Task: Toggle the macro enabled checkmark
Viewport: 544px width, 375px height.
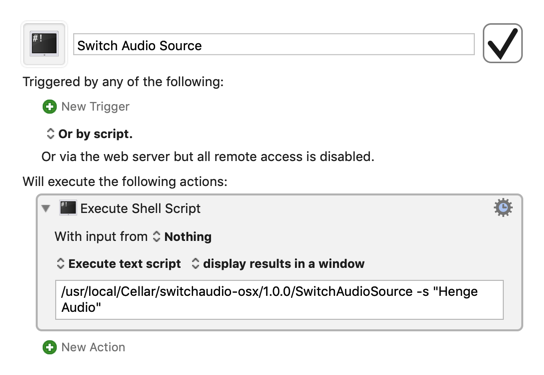Action: point(502,43)
